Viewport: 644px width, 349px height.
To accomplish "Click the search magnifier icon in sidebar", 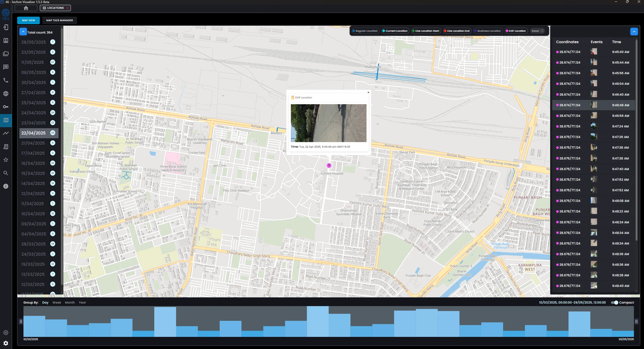I will coord(6,173).
